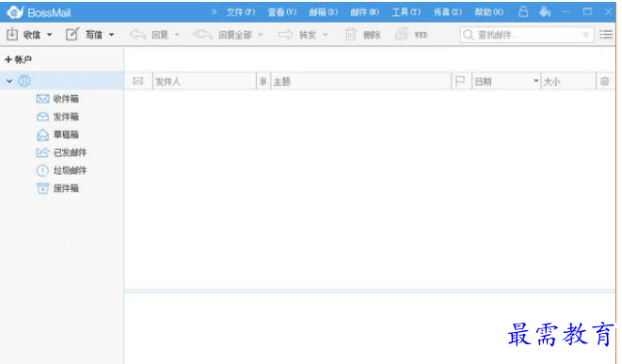This screenshot has height=364, width=622.
Task: Sort by 主题 subject column
Action: (x=360, y=81)
